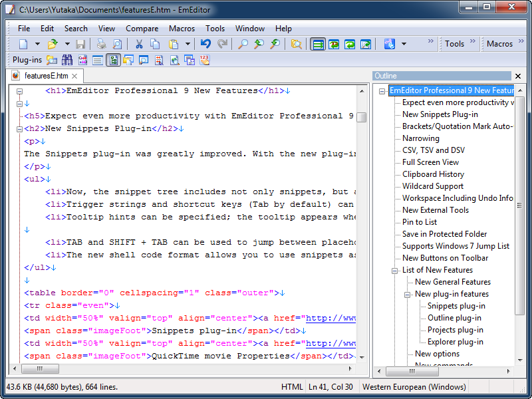The image size is (532, 399).
Task: Open the Compare menu
Action: pyautogui.click(x=142, y=29)
